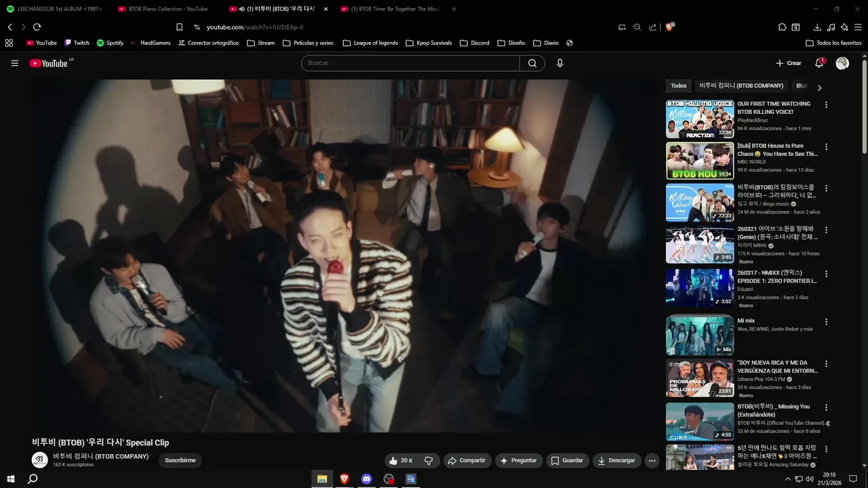Open more actions ellipsis under video
Viewport: 868px width, 488px height.
click(652, 461)
